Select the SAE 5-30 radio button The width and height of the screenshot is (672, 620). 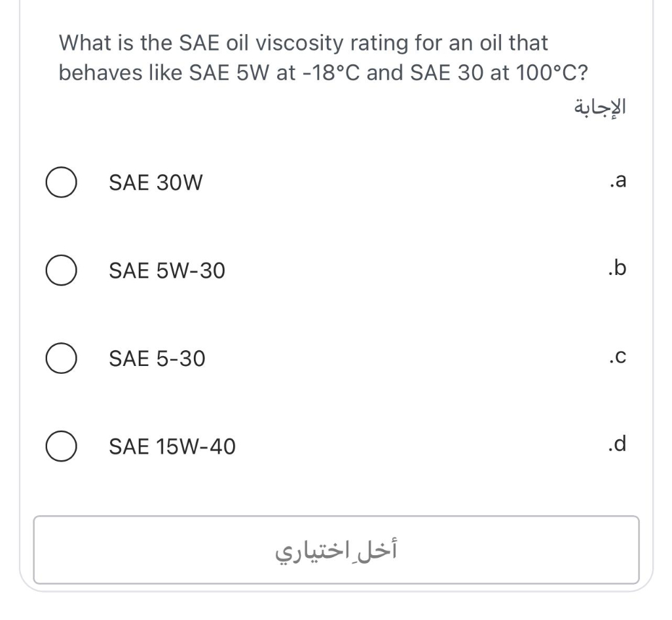click(61, 357)
